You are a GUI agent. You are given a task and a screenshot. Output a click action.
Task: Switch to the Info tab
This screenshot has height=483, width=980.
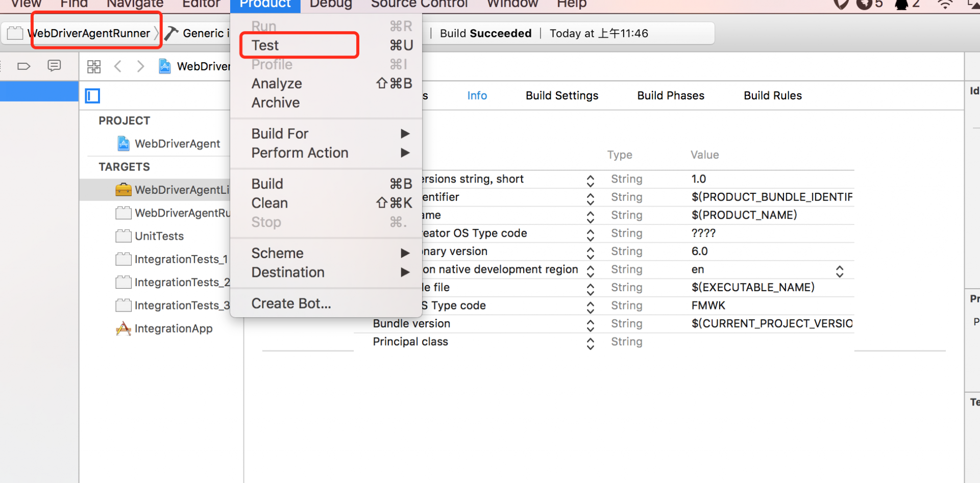pos(477,95)
